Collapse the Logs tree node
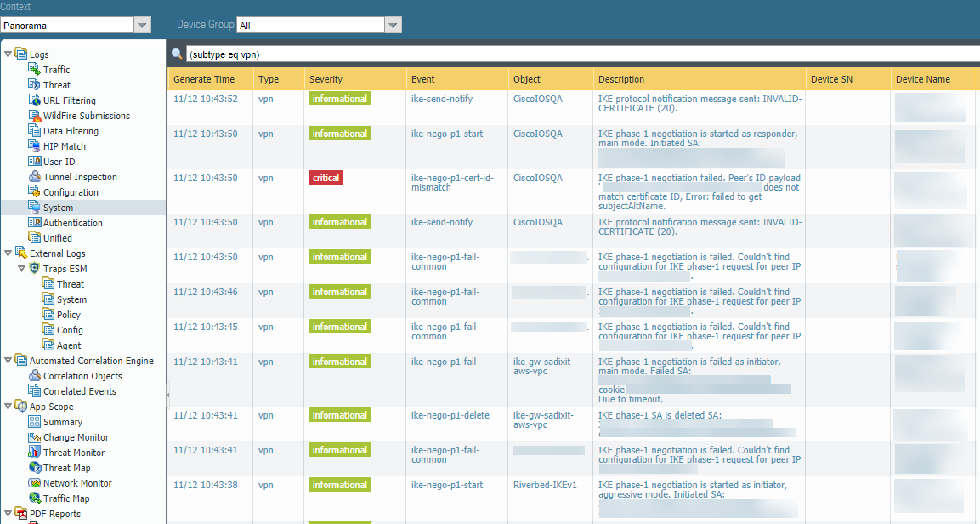This screenshot has height=524, width=980. (x=8, y=54)
